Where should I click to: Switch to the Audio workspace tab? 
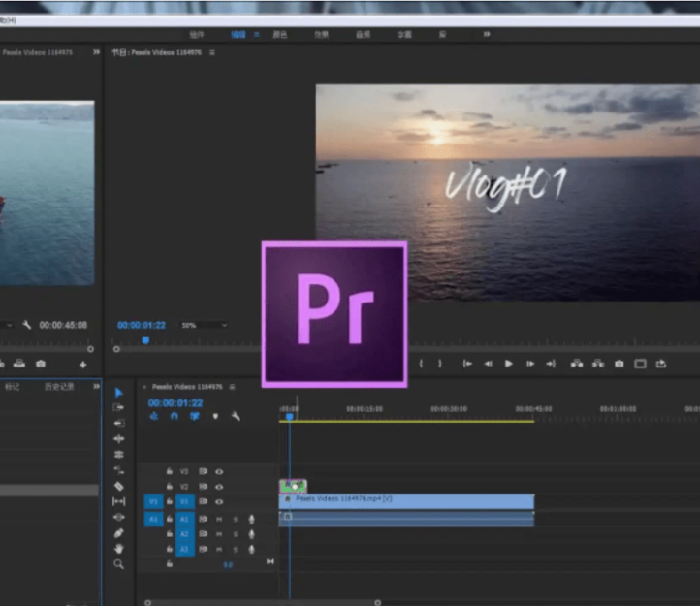pos(363,34)
